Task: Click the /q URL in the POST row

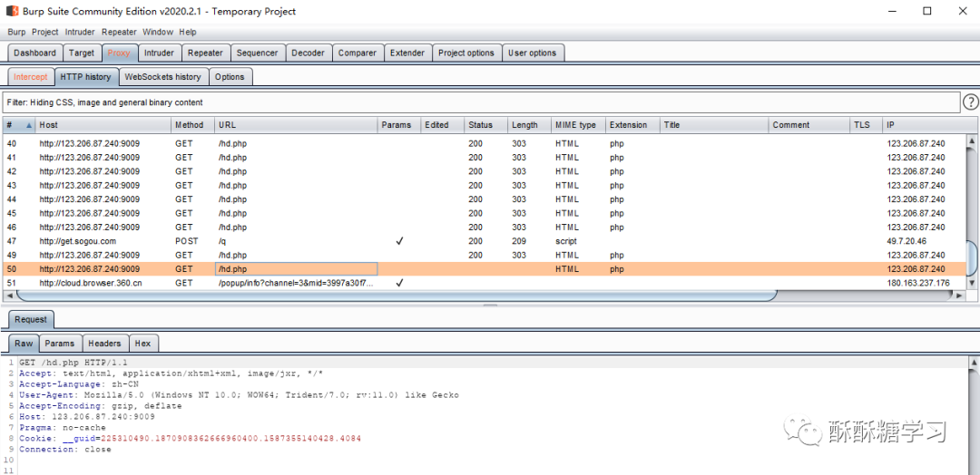Action: [222, 241]
